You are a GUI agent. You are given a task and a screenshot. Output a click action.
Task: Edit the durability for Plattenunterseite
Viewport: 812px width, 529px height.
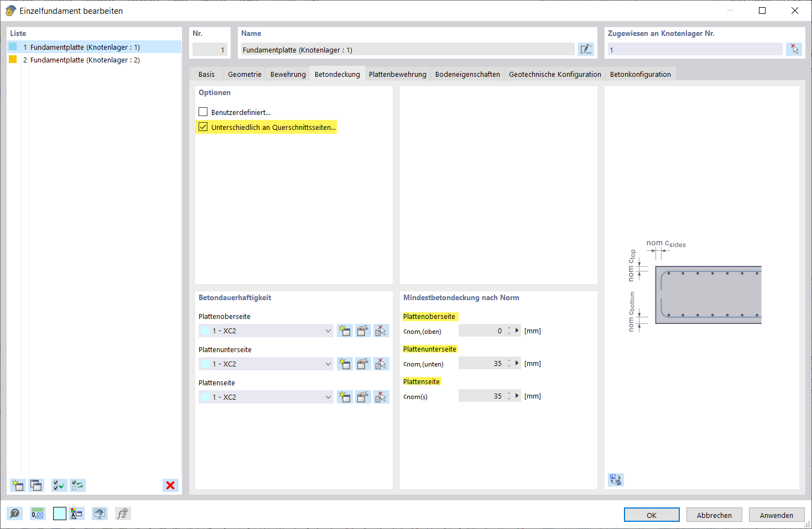tap(363, 364)
